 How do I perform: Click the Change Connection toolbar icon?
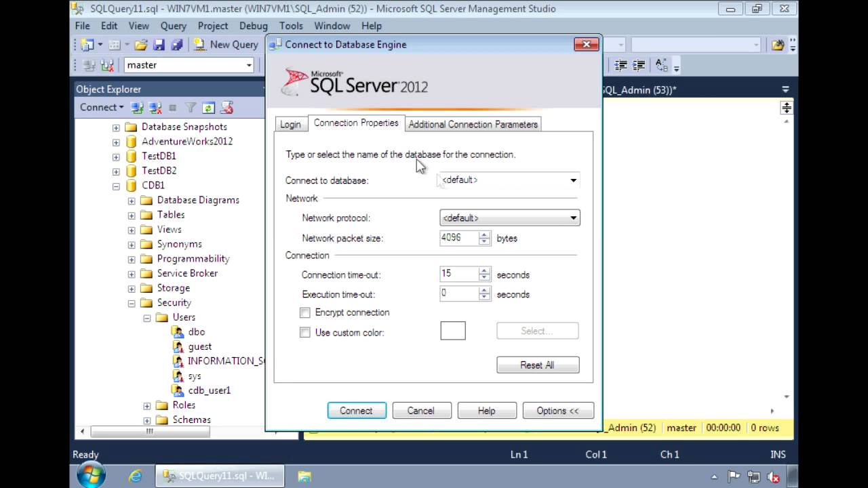tap(106, 65)
